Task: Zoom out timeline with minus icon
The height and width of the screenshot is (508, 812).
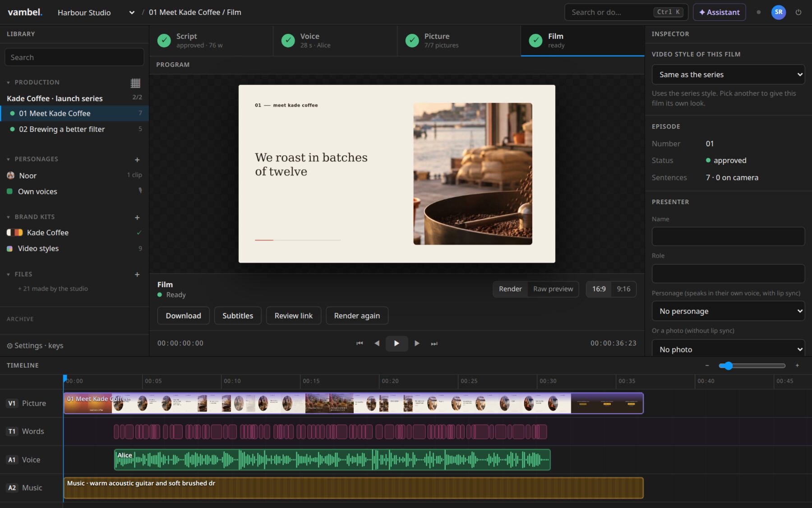Action: [x=707, y=365]
